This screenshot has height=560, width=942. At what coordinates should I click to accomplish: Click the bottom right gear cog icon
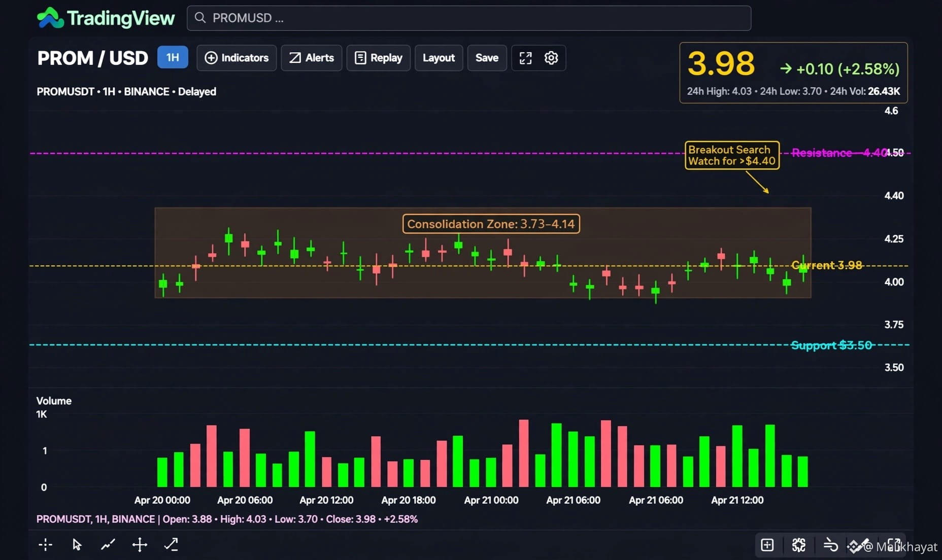pyautogui.click(x=799, y=545)
